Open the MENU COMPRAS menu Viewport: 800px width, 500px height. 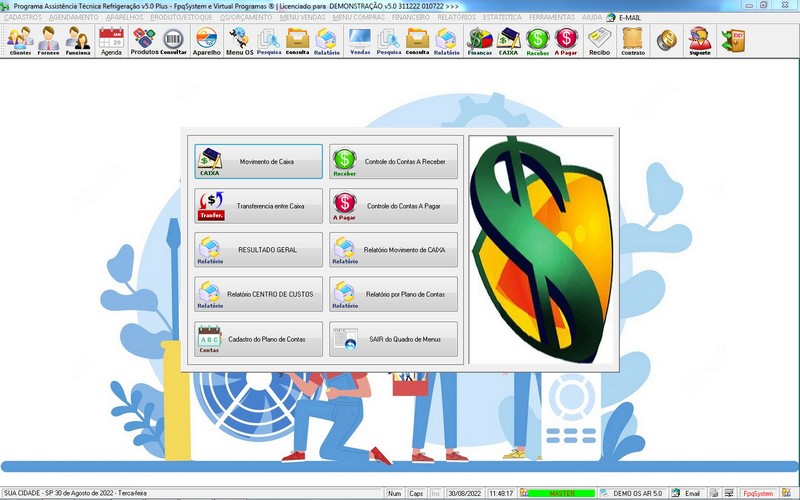[x=359, y=17]
